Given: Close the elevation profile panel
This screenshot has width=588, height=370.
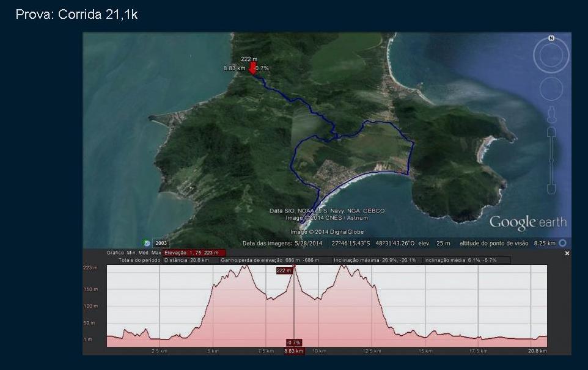Looking at the screenshot, I should coord(567,253).
